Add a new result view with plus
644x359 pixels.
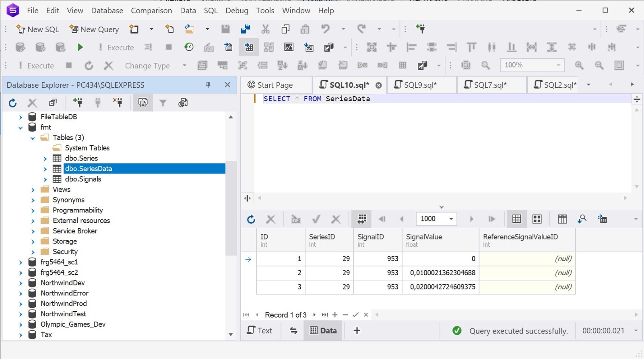(x=357, y=331)
